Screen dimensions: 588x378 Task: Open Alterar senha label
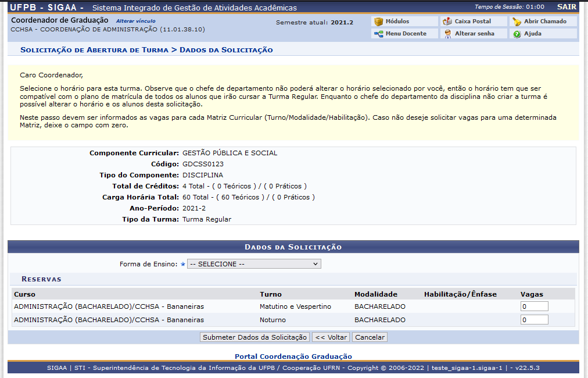click(x=474, y=33)
